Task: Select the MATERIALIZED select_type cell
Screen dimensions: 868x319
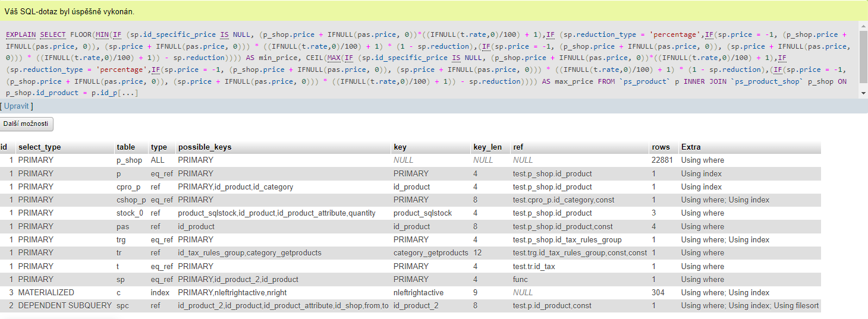Action: pos(46,292)
